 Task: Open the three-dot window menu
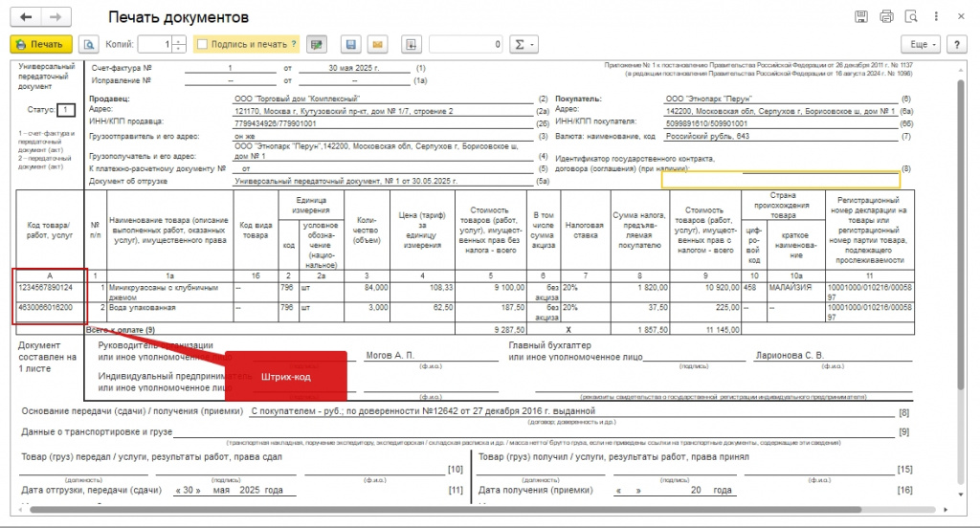click(936, 17)
